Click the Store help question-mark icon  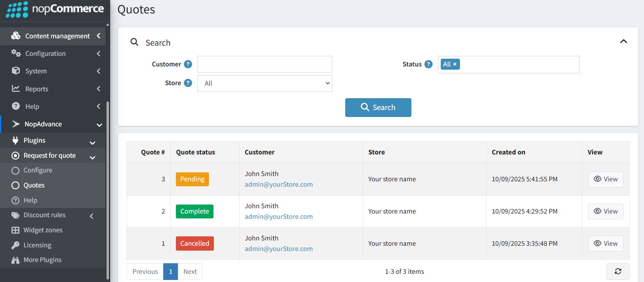(188, 83)
